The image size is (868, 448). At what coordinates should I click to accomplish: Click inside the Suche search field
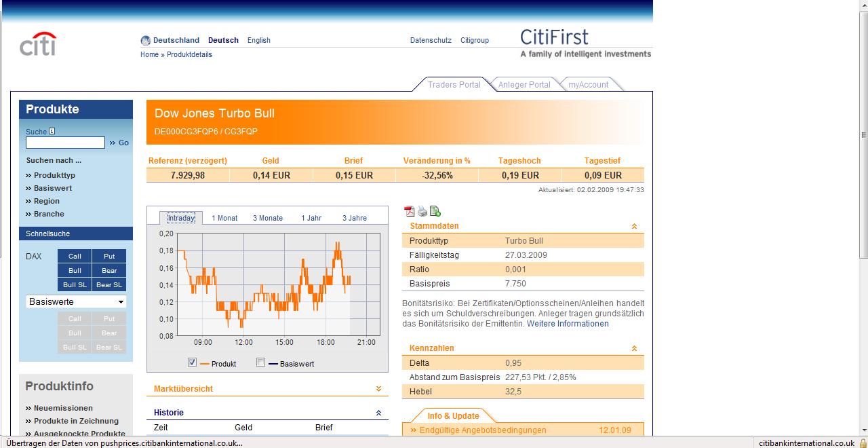(64, 143)
